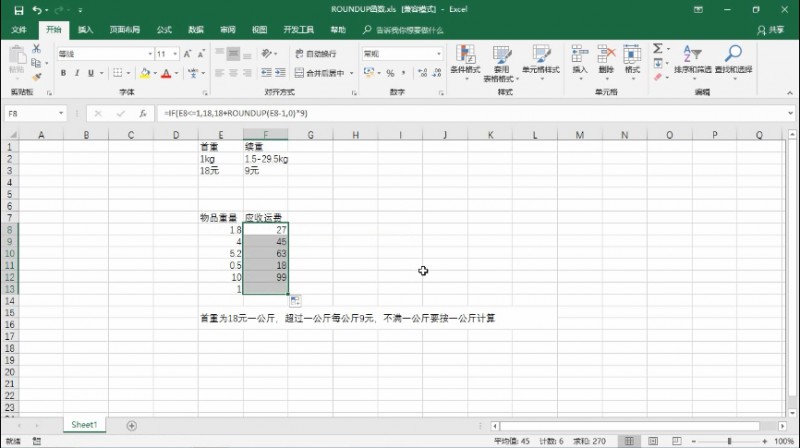
Task: Click the fill color bucket swatch
Action: click(x=144, y=73)
